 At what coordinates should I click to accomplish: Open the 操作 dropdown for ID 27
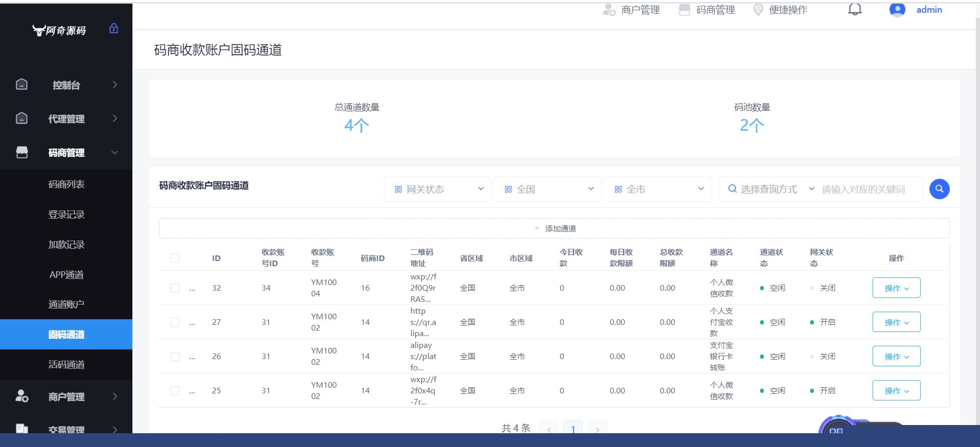point(896,322)
